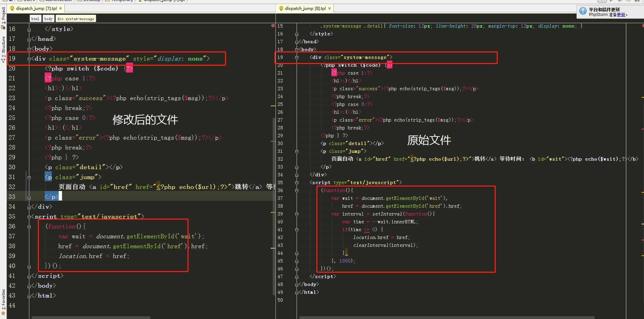644x319 pixels.
Task: Click 'if(time <= 0) {' line in right editor
Action: [x=363, y=229]
